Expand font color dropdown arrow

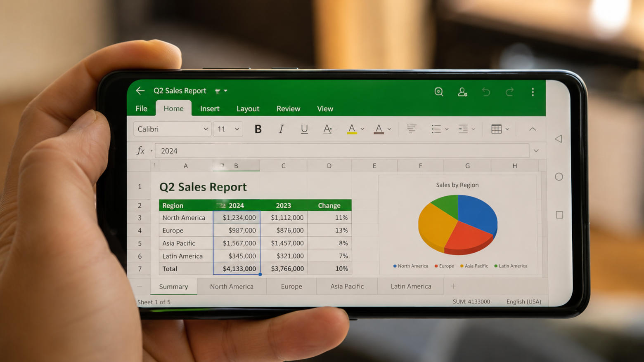[x=389, y=129]
